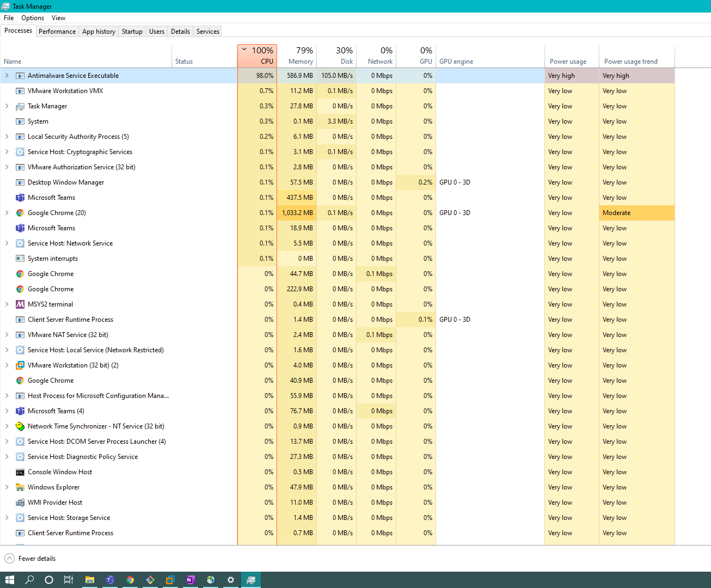Click the VMware Workstation VMX process icon
Viewport: 711px width, 588px height.
click(x=20, y=91)
